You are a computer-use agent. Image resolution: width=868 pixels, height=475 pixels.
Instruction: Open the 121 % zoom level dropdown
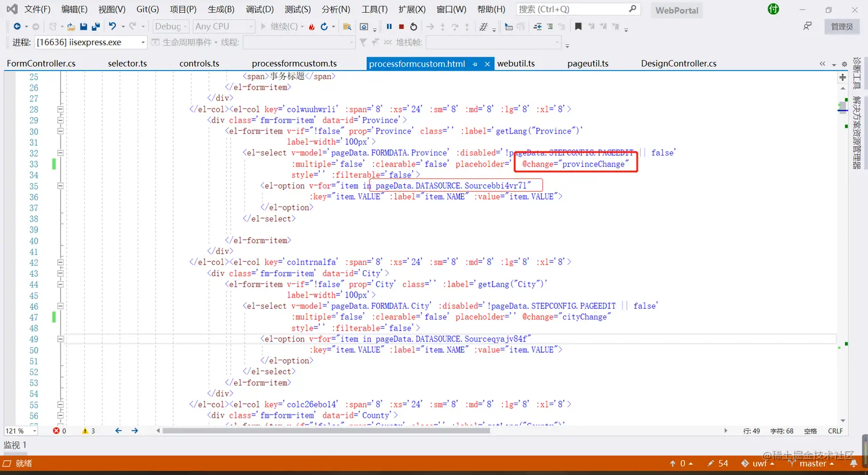[x=21, y=431]
